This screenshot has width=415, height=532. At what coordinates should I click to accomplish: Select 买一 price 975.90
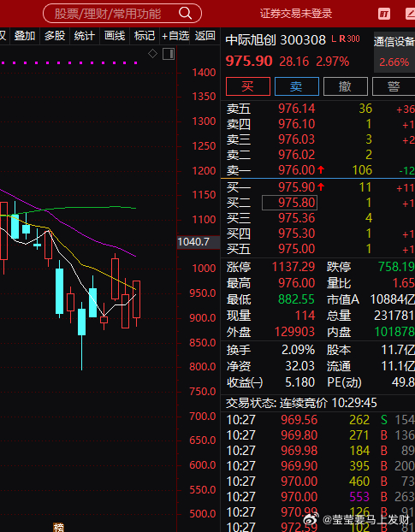coord(297,187)
